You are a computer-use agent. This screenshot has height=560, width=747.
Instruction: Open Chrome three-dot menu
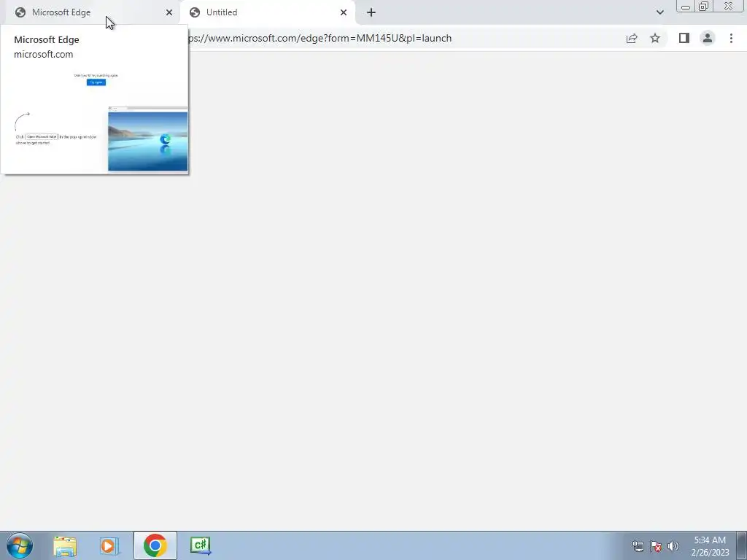pyautogui.click(x=731, y=38)
